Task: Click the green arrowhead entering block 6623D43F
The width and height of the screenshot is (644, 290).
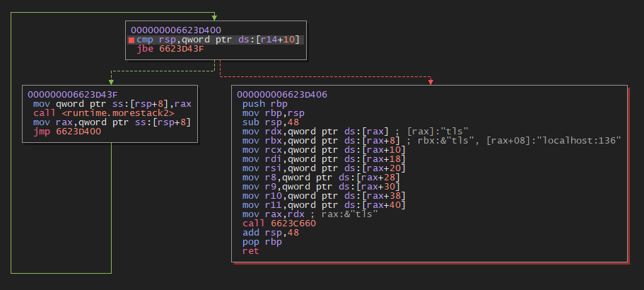Action: [x=110, y=81]
